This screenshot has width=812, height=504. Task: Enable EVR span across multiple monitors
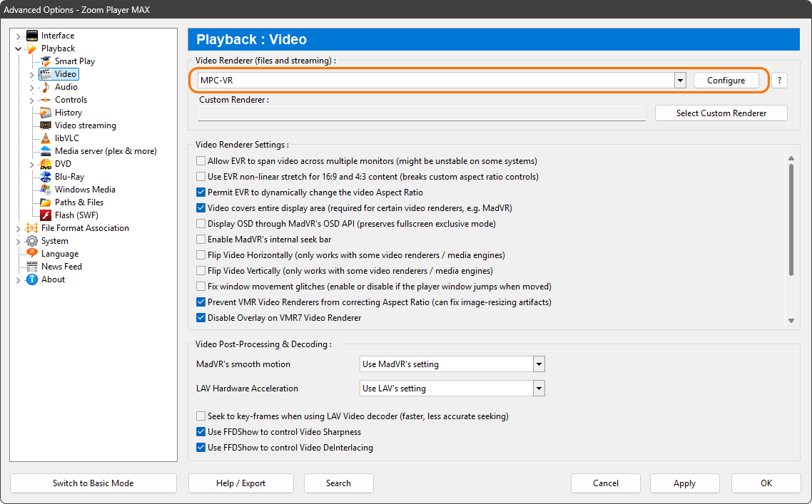pos(201,161)
